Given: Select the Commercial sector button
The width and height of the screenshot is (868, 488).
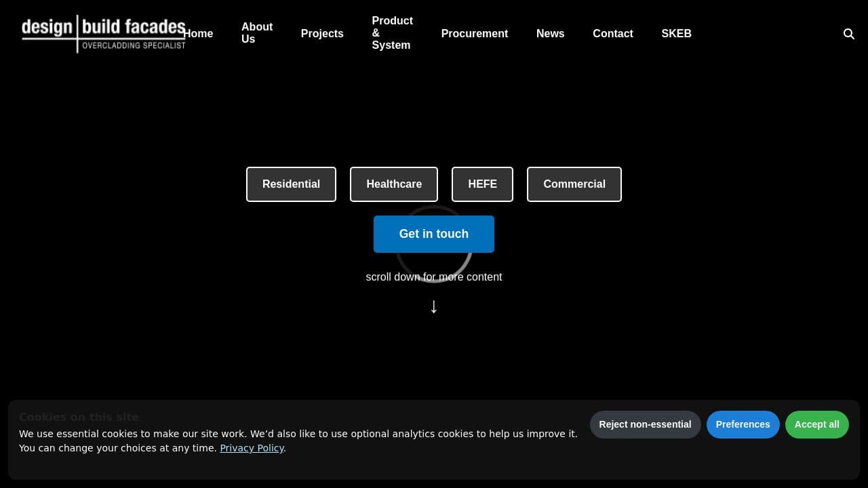Looking at the screenshot, I should click(x=574, y=184).
